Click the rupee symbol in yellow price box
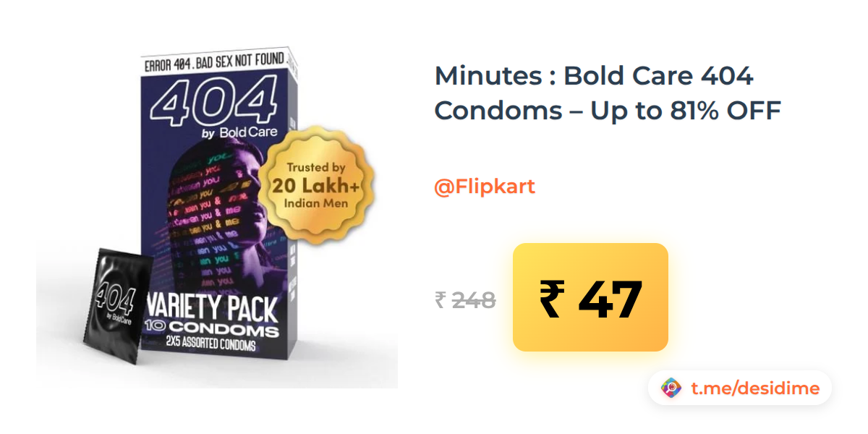Screen dimensions: 868x434 [x=551, y=299]
